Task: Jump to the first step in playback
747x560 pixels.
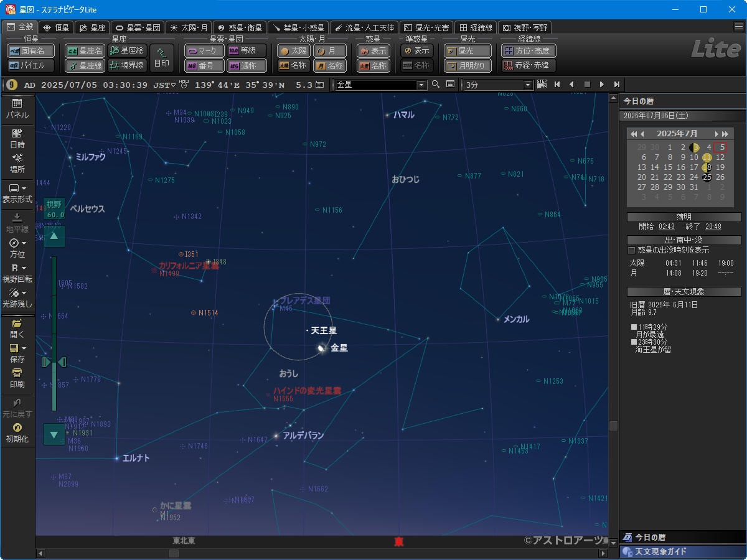Action: point(557,85)
